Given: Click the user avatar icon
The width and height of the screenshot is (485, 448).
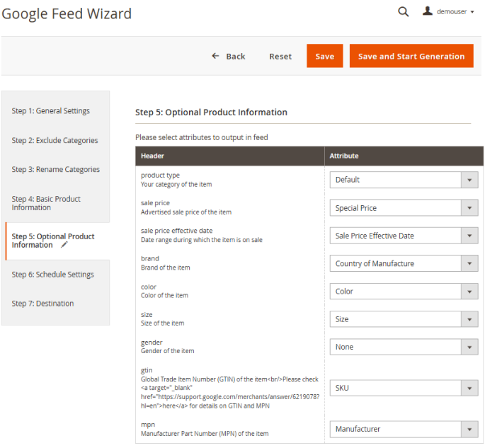Looking at the screenshot, I should [428, 11].
